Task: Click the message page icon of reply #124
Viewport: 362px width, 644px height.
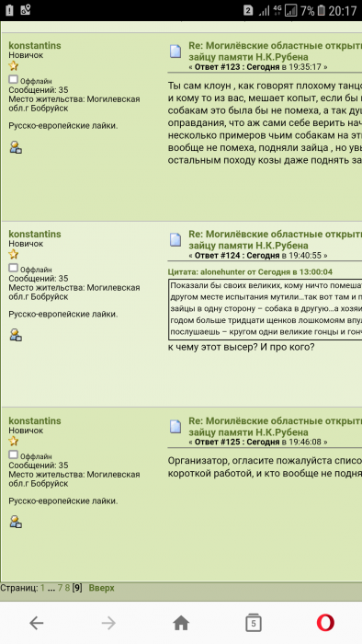Action: 175,239
